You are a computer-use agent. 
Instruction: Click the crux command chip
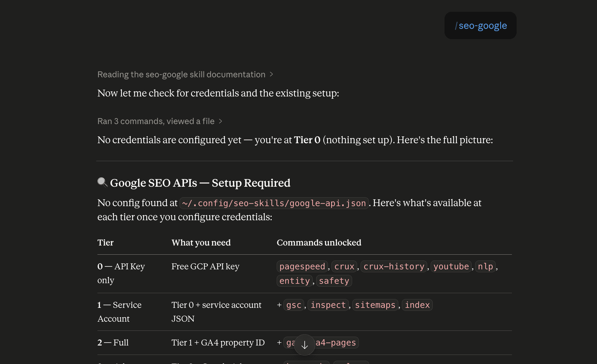pyautogui.click(x=344, y=266)
